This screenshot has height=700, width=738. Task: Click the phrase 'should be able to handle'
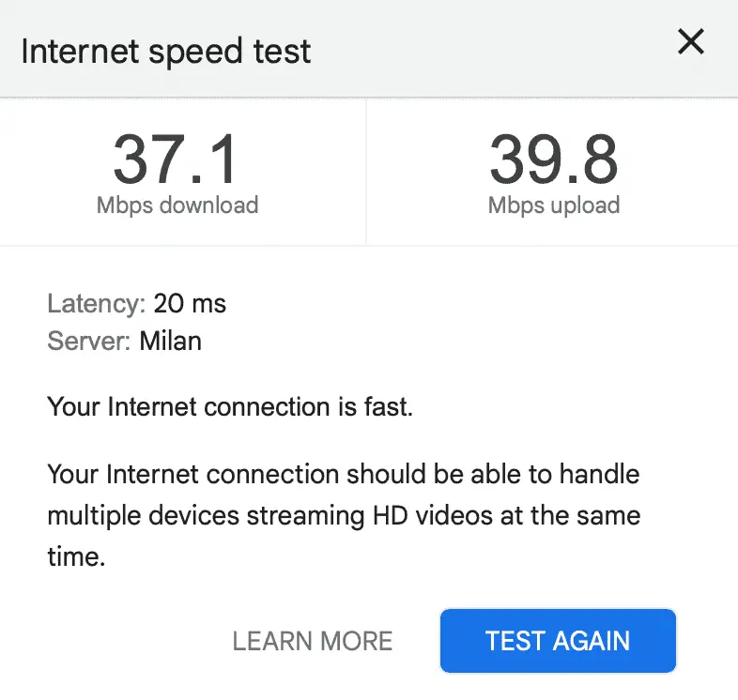coord(493,474)
